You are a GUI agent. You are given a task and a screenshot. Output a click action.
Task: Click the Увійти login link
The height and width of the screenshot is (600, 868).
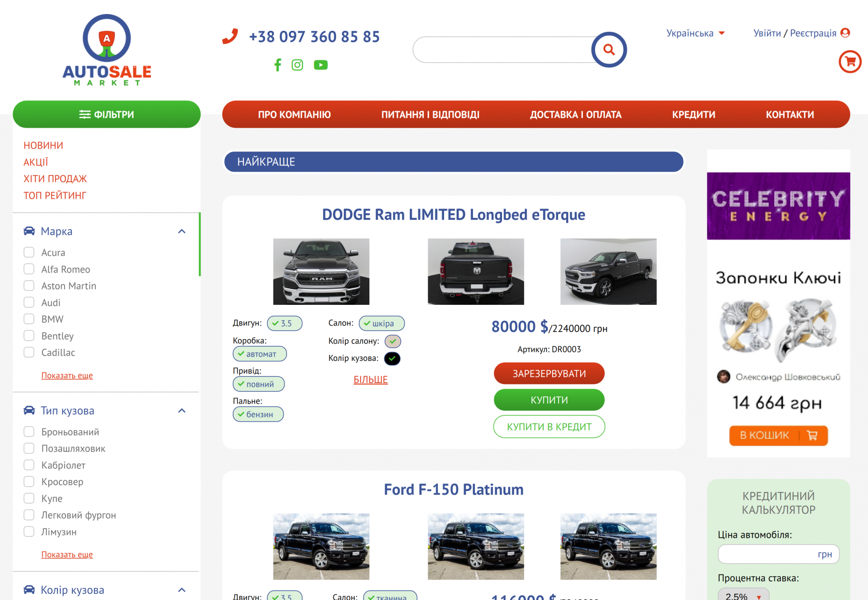pyautogui.click(x=767, y=33)
